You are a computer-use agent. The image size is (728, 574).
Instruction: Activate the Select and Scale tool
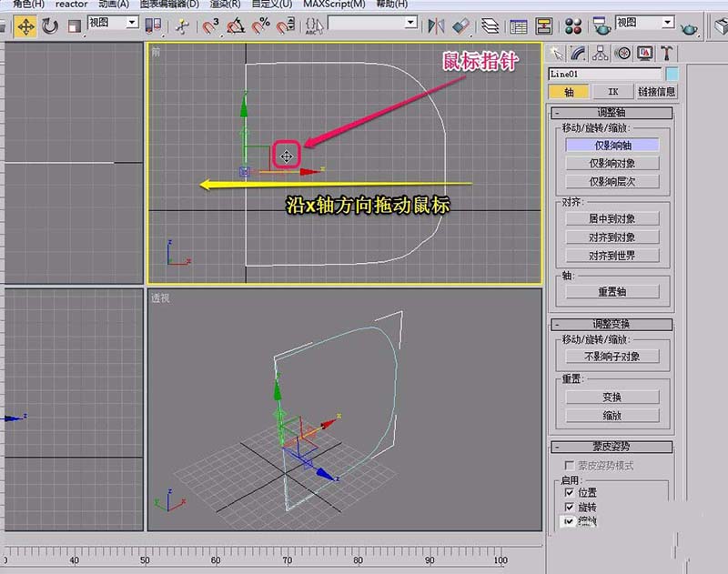click(x=74, y=26)
